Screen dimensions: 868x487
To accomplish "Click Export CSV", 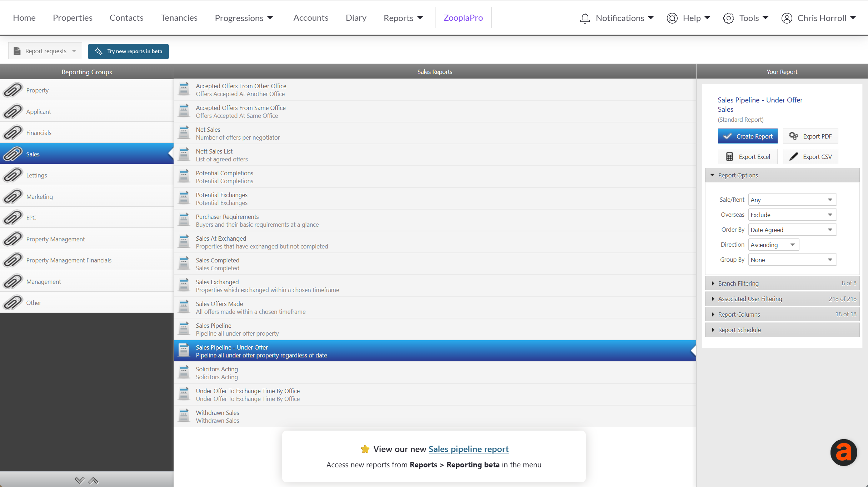I will pyautogui.click(x=810, y=156).
